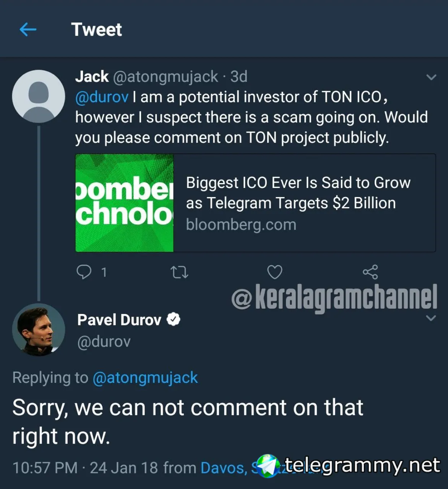The width and height of the screenshot is (448, 489).
Task: Like Jack's tweet with heart icon
Action: [x=274, y=272]
